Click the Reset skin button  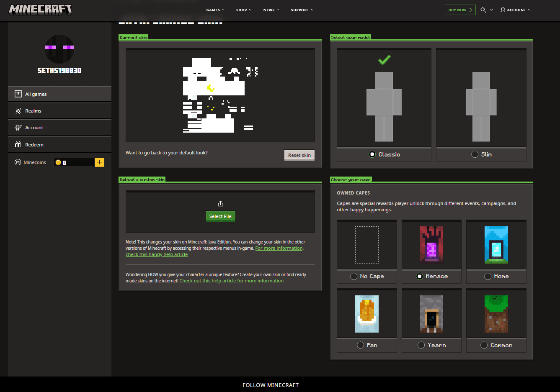click(x=299, y=155)
